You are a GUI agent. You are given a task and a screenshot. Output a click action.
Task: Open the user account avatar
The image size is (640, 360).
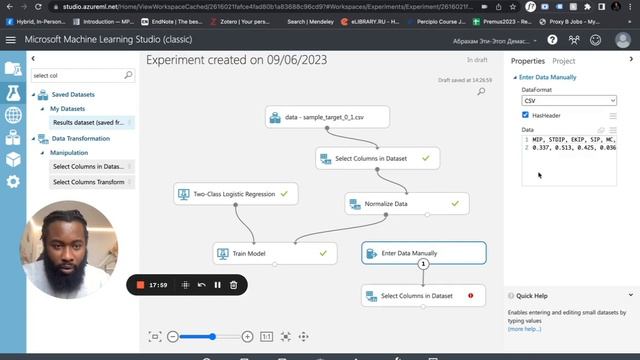[623, 40]
